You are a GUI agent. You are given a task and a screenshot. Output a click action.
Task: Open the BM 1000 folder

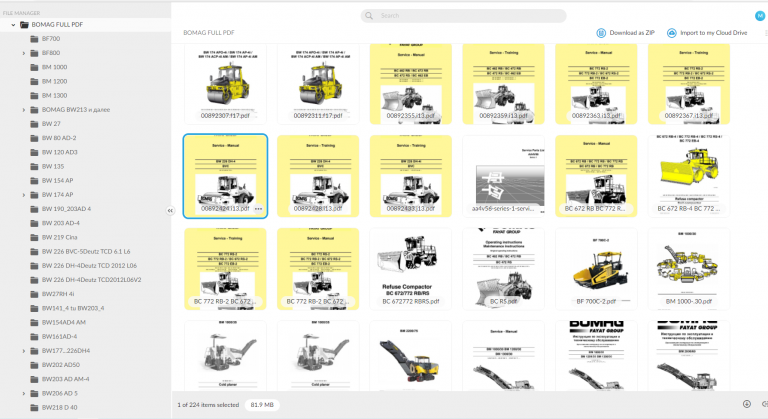point(54,67)
